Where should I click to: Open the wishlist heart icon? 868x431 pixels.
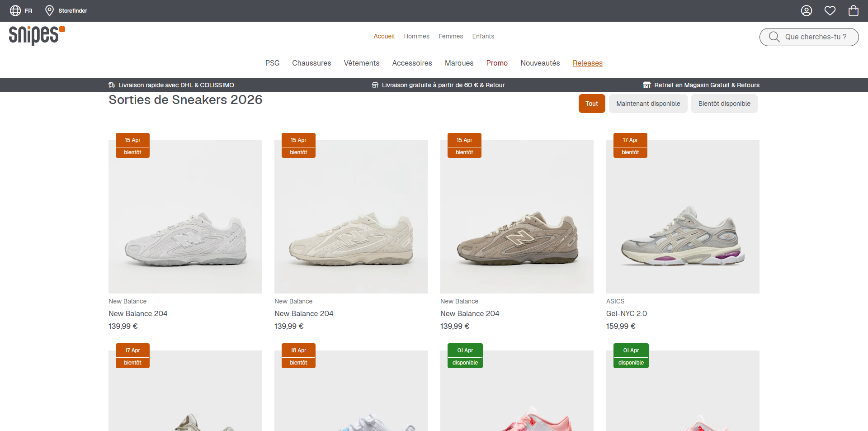tap(830, 11)
